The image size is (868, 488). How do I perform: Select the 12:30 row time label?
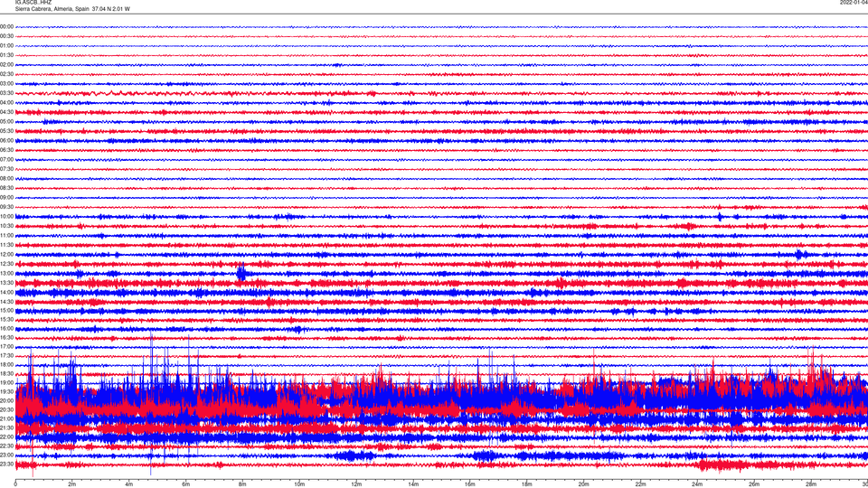pyautogui.click(x=6, y=264)
